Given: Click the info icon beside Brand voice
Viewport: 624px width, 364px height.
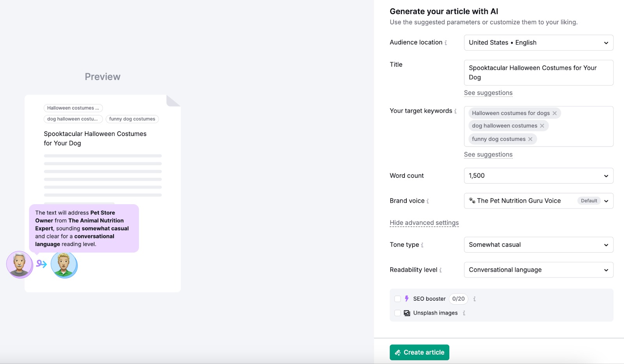Looking at the screenshot, I should (427, 201).
